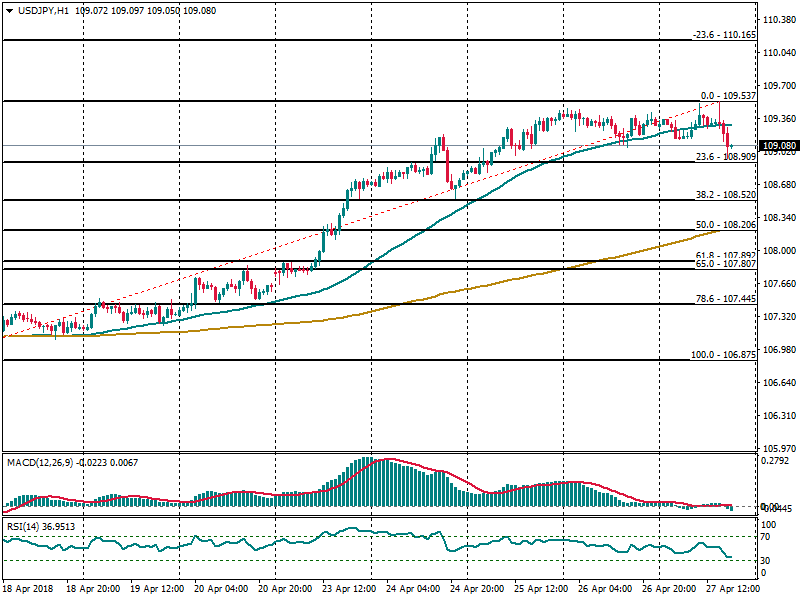Select the 50.0 - 108.206 retracement label
This screenshot has width=800, height=600.
click(724, 225)
